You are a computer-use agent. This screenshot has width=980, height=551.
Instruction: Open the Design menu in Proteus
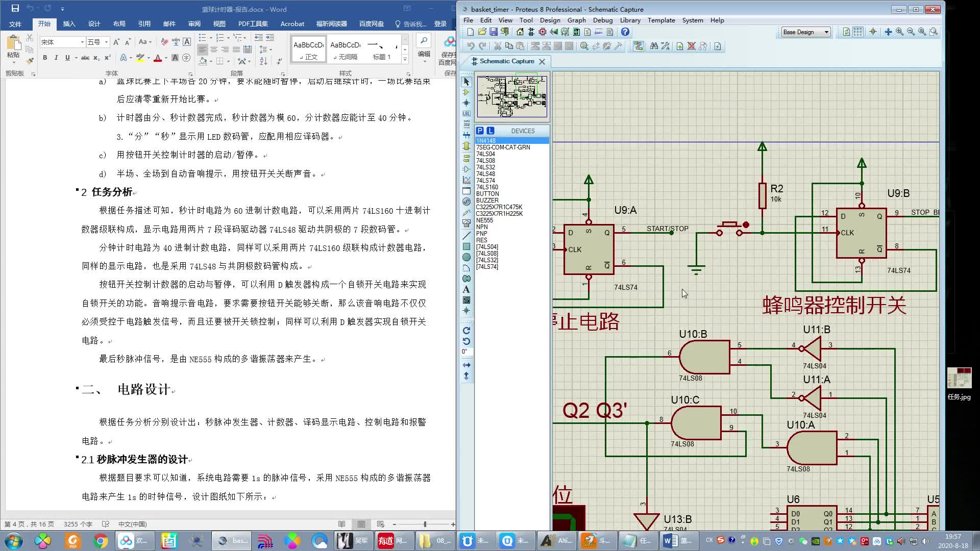[549, 20]
